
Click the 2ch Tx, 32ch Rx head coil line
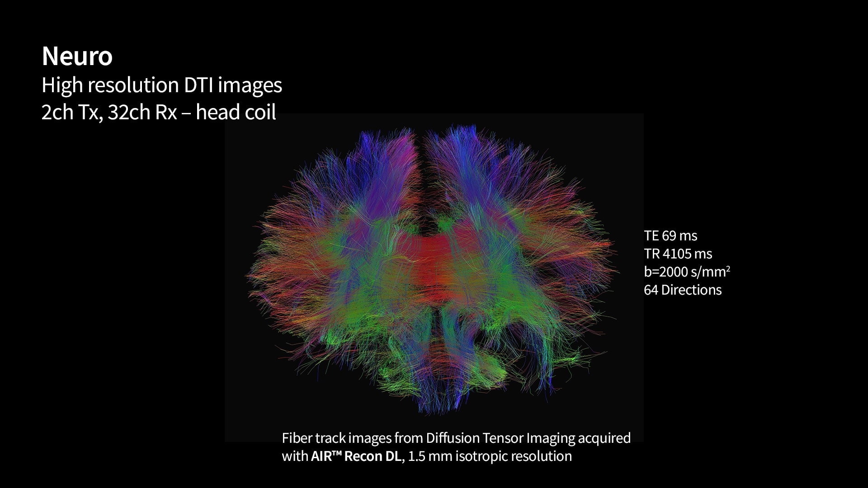click(x=158, y=112)
